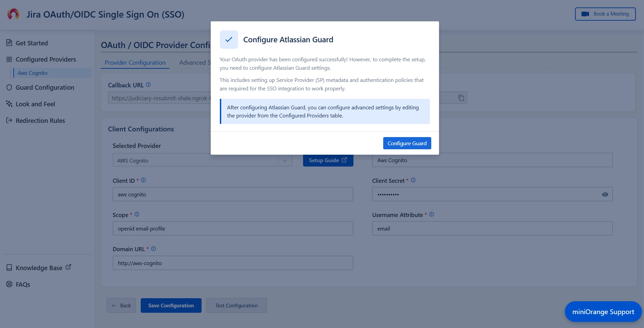The width and height of the screenshot is (644, 328).
Task: Open FAQs page
Action: click(x=23, y=284)
